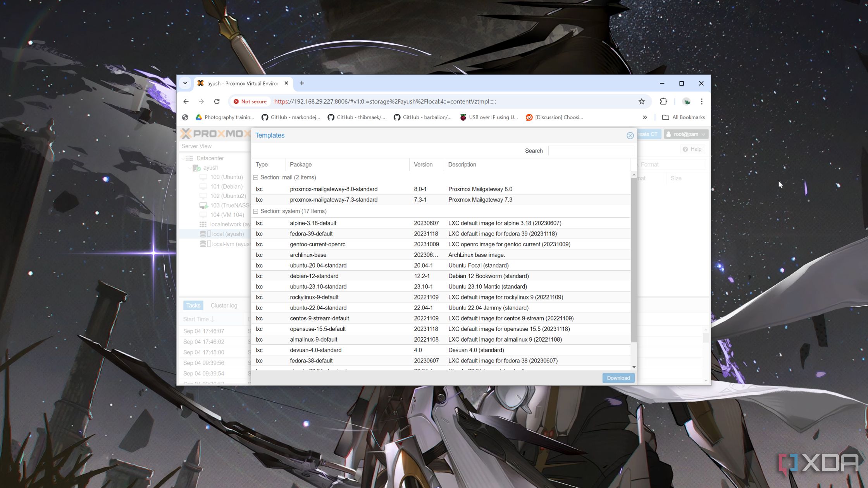Screen dimensions: 868x488
Task: Select the centos-9-stream-default template
Action: pyautogui.click(x=441, y=318)
